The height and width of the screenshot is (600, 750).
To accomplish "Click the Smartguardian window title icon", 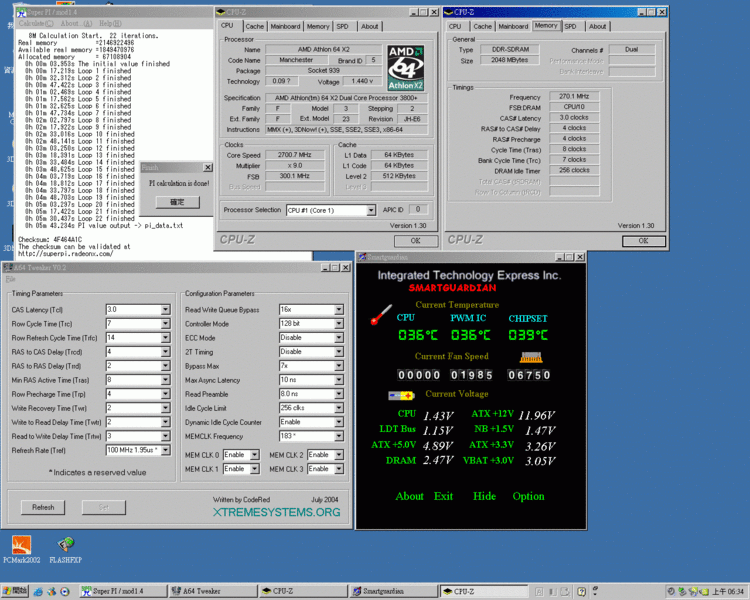I will [362, 257].
